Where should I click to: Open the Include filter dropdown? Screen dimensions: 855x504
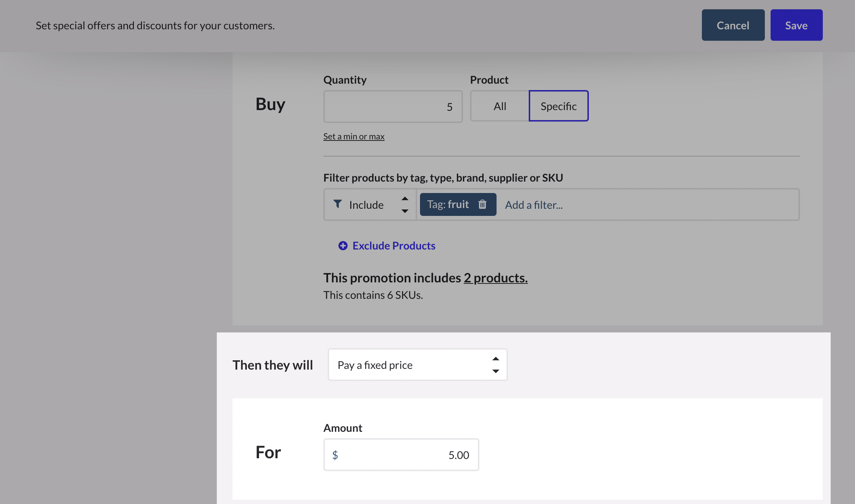click(x=370, y=204)
